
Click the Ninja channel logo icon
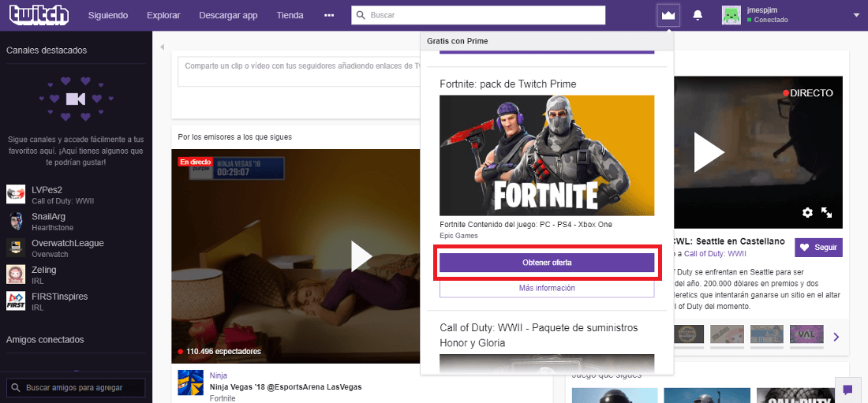click(189, 382)
